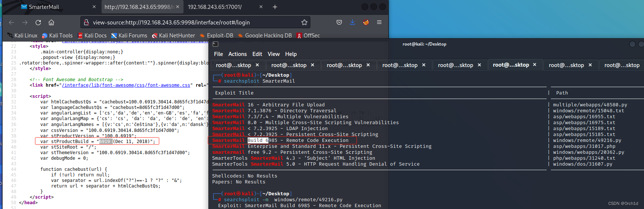Close the view-source 192.168.243.65:9998 tab
Viewport: 644px width, 209px height.
178,7
